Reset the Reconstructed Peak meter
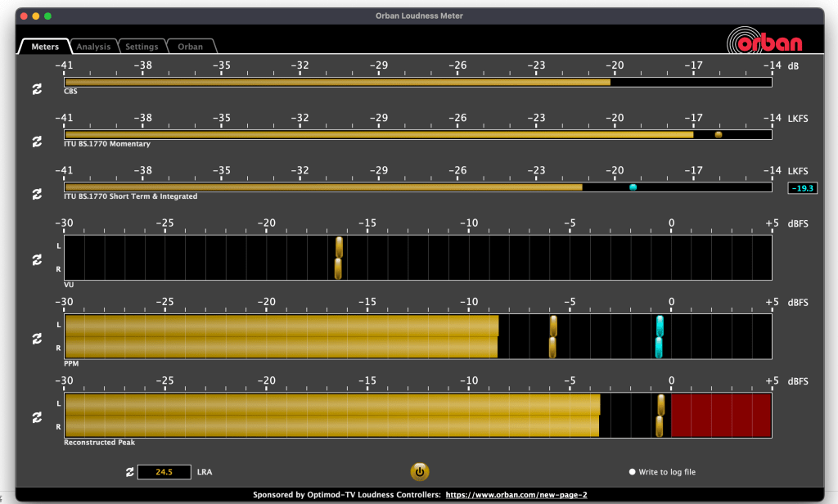Image resolution: width=838 pixels, height=504 pixels. pos(37,417)
